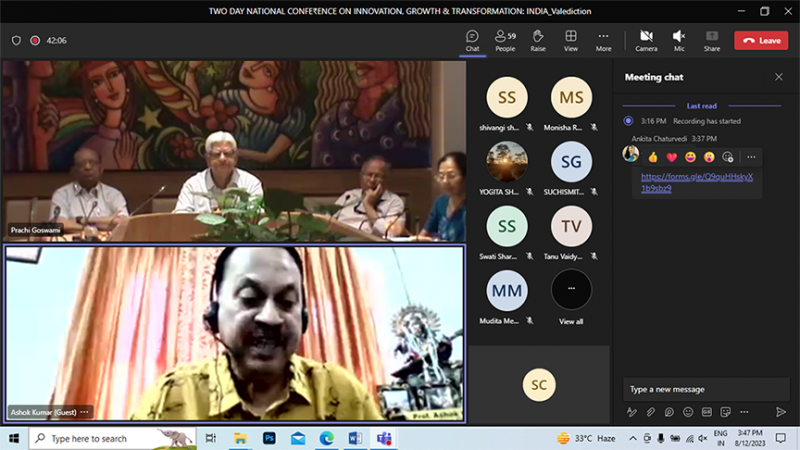Attach a file to the chat message
Image resolution: width=800 pixels, height=450 pixels.
coord(650,412)
